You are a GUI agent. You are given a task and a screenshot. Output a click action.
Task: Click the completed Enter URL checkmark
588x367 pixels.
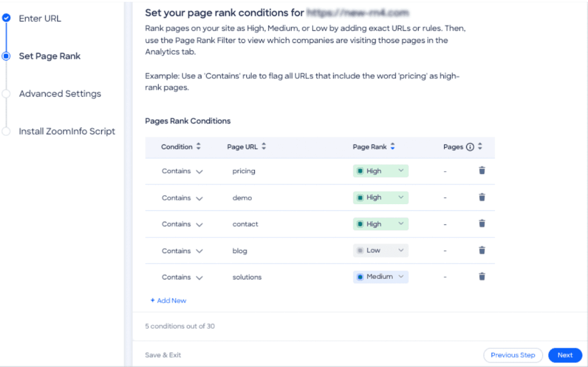(7, 18)
